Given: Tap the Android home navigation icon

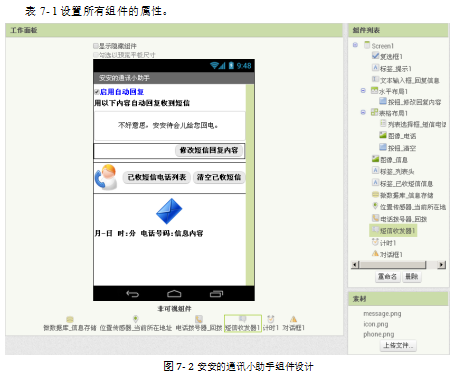Looking at the screenshot, I should 174,294.
